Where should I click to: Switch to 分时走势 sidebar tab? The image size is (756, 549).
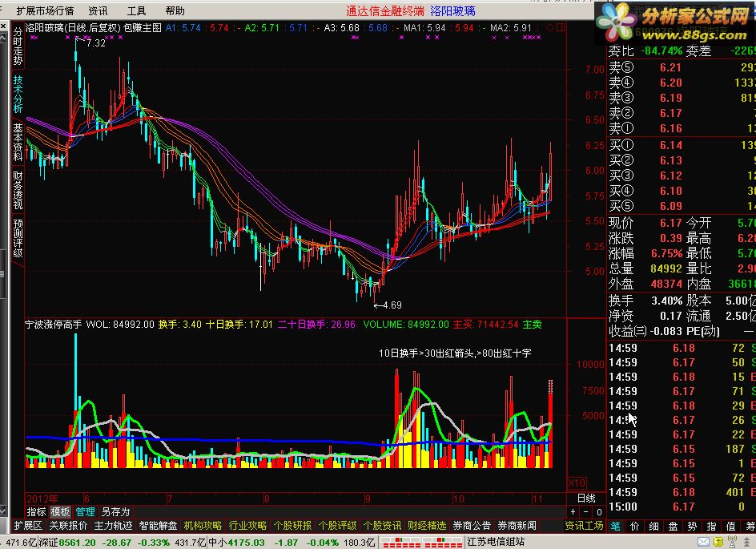pyautogui.click(x=18, y=46)
